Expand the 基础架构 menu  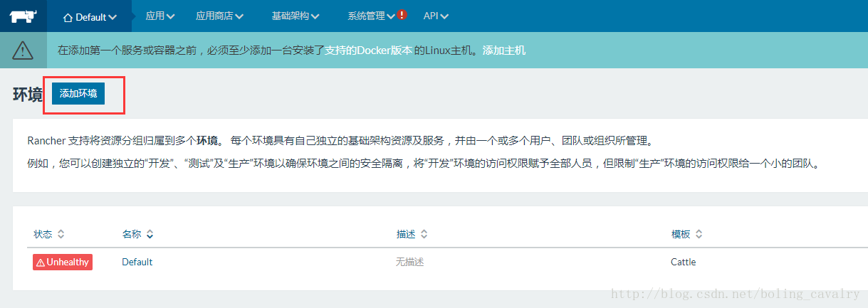[x=296, y=16]
